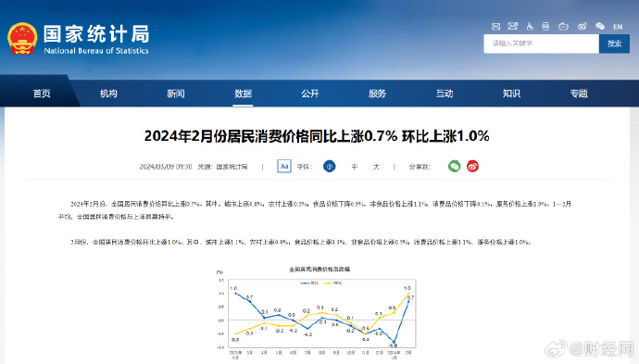639x364 pixels.
Task: Go to 首页 home tab
Action: point(42,94)
